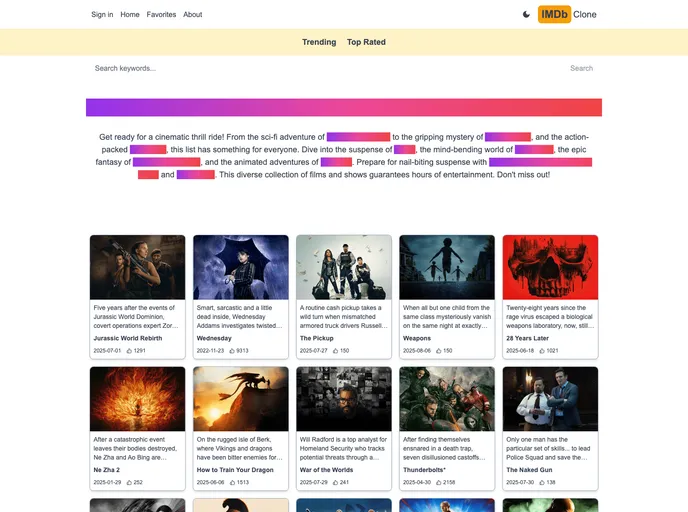
Task: Click the 28 Years Later title
Action: click(x=527, y=338)
